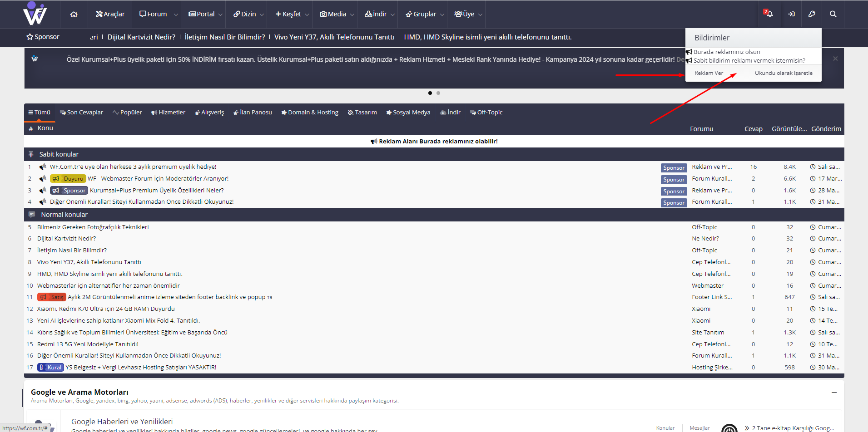This screenshot has height=432, width=868.
Task: Click the login arrow icon
Action: (x=791, y=14)
